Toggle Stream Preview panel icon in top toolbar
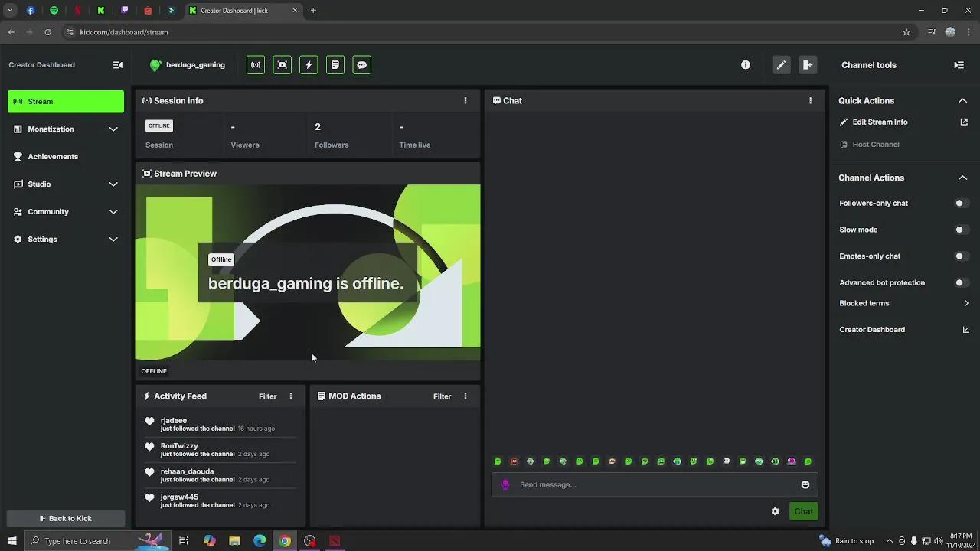Screen dimensions: 980x551 click(x=283, y=65)
